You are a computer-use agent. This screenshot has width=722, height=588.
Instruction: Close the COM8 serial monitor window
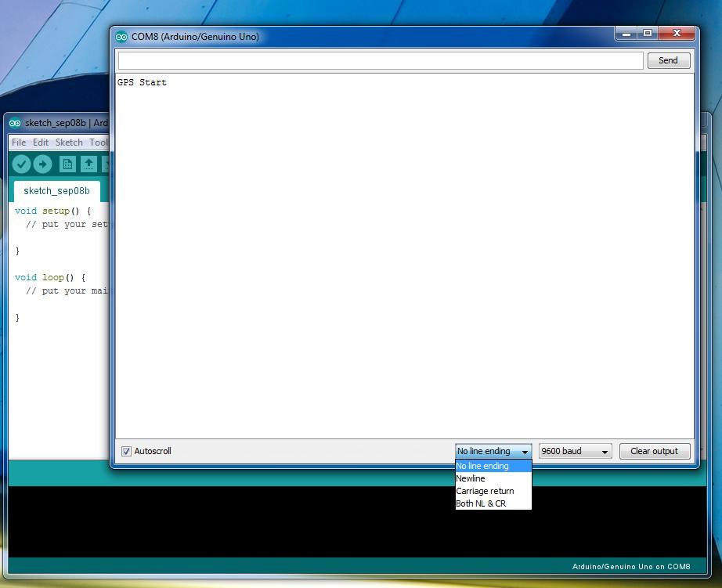point(677,33)
